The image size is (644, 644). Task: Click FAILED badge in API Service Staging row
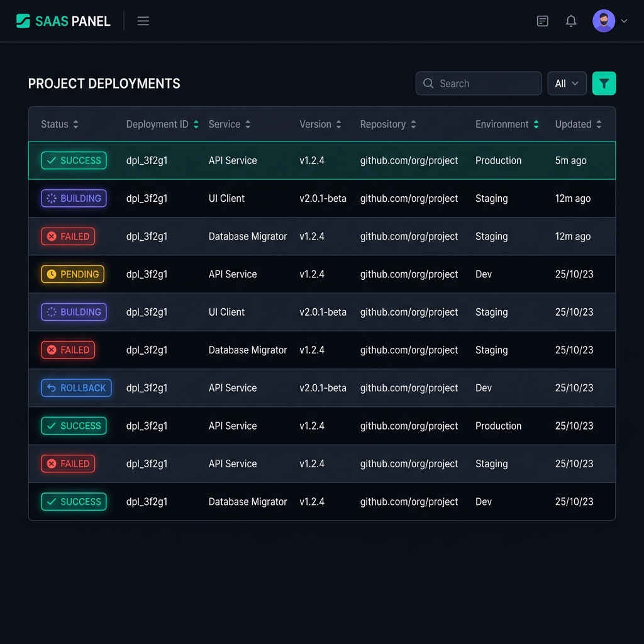68,464
